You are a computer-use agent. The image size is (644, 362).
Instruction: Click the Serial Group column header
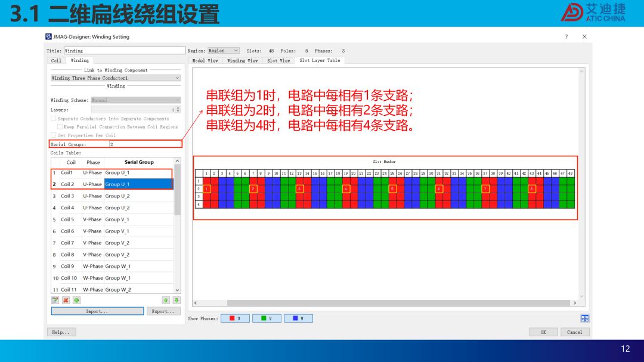(139, 162)
